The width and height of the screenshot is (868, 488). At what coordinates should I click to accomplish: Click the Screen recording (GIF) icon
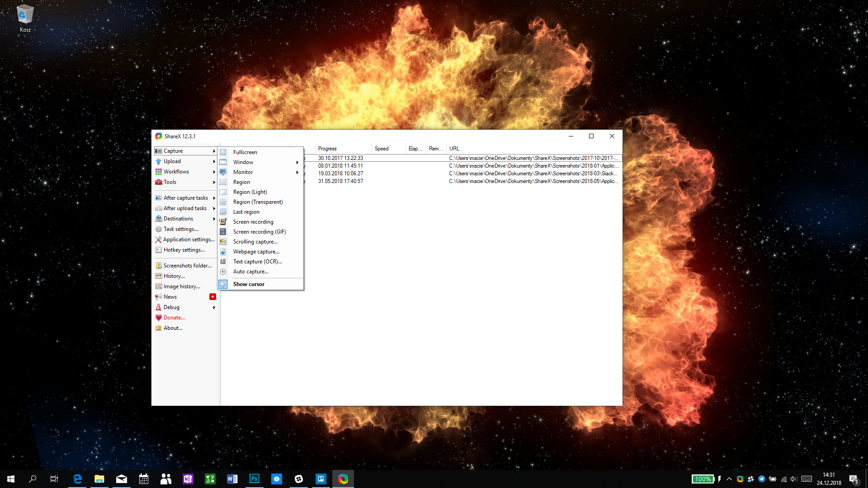[223, 232]
